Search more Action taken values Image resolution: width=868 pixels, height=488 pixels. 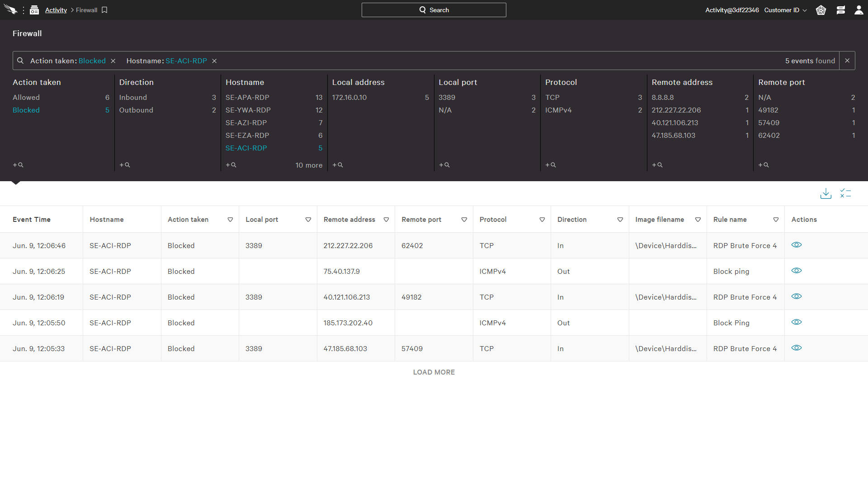(x=18, y=165)
